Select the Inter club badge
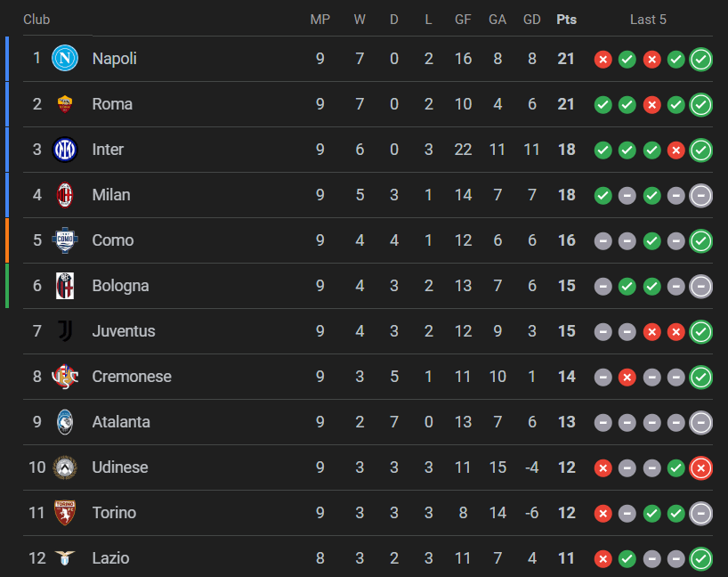Screen dimensions: 728x577 65,150
